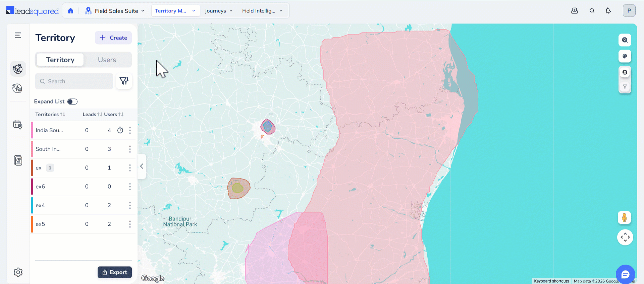This screenshot has width=644, height=284.
Task: Click the Street View pegman icon
Action: tap(624, 218)
